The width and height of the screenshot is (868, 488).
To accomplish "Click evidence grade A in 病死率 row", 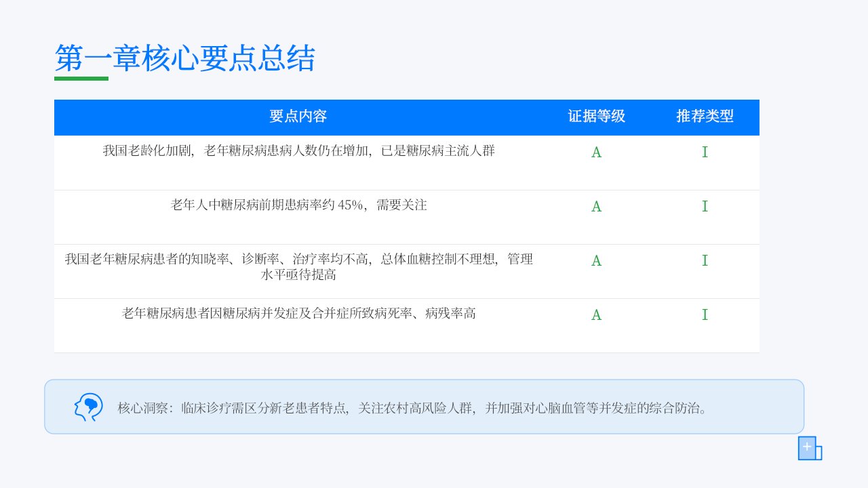I will 597,315.
